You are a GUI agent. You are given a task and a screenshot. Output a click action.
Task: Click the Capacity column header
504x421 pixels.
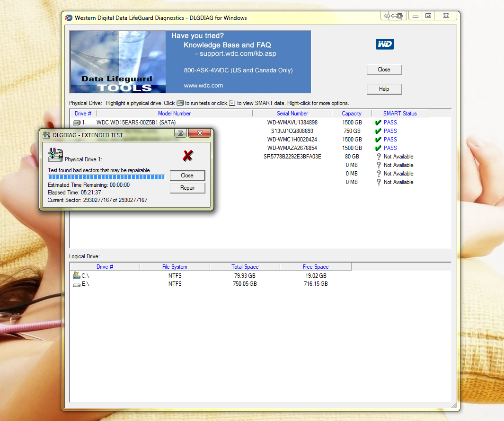click(352, 114)
